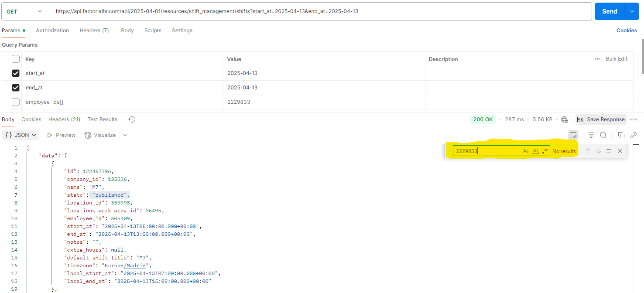Open response Cookies tab
The height and width of the screenshot is (293, 644).
[31, 119]
